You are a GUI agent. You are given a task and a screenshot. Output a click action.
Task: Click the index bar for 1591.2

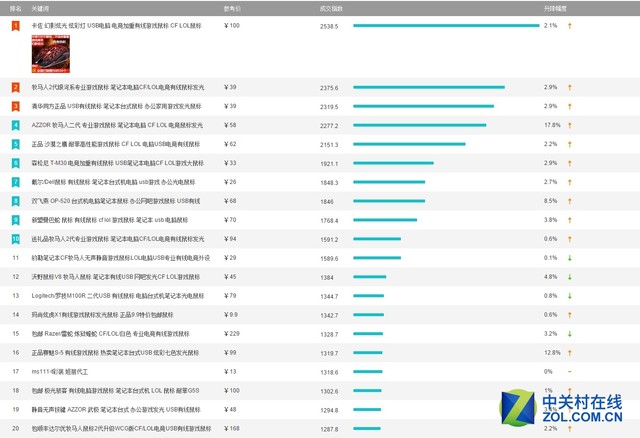pyautogui.click(x=377, y=239)
